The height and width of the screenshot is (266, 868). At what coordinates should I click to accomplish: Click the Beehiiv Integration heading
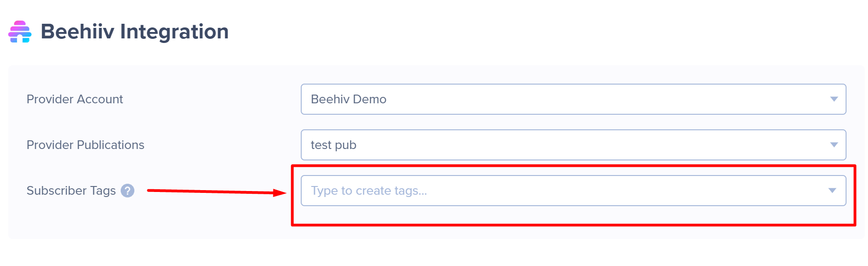(135, 31)
